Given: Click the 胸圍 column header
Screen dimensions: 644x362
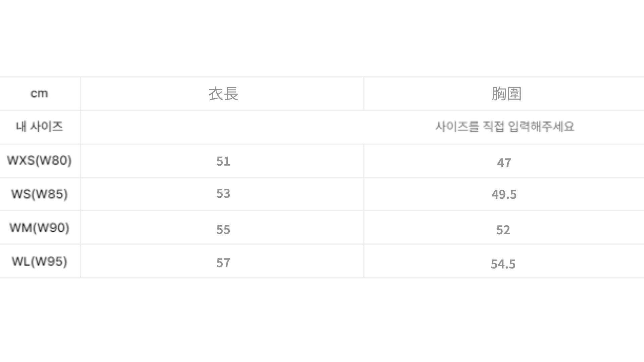Looking at the screenshot, I should pyautogui.click(x=506, y=94).
